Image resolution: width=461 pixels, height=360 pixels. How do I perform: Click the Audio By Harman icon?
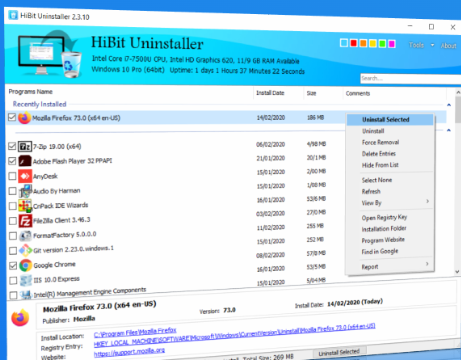point(25,191)
